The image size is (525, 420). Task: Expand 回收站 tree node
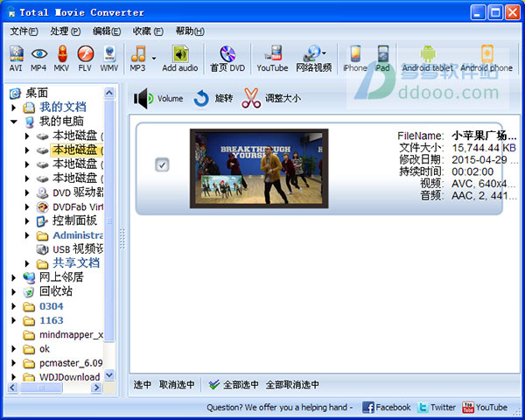coord(14,291)
